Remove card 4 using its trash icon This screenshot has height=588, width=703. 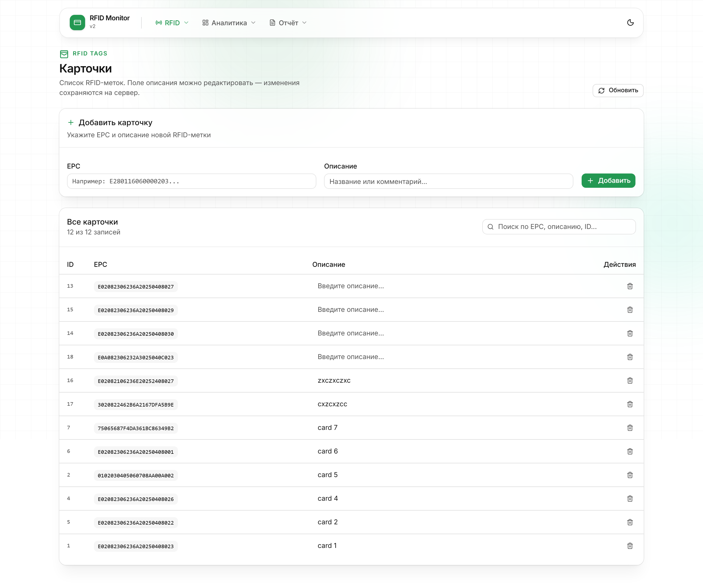click(x=630, y=499)
